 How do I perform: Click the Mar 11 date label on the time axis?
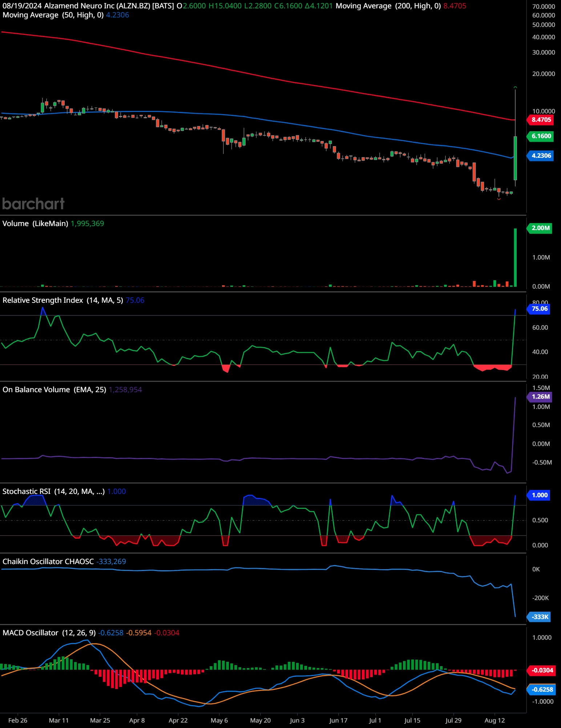[x=58, y=720]
